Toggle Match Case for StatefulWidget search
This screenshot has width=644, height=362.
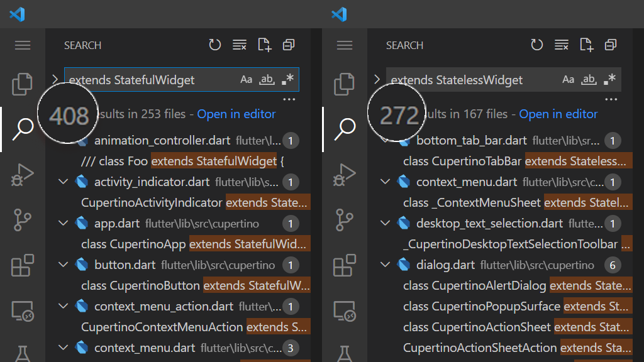click(246, 80)
